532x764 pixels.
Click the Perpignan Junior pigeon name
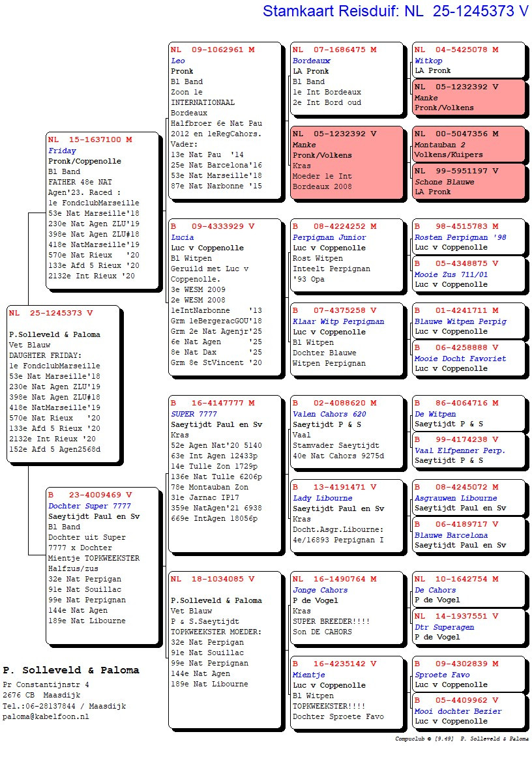pyautogui.click(x=329, y=237)
